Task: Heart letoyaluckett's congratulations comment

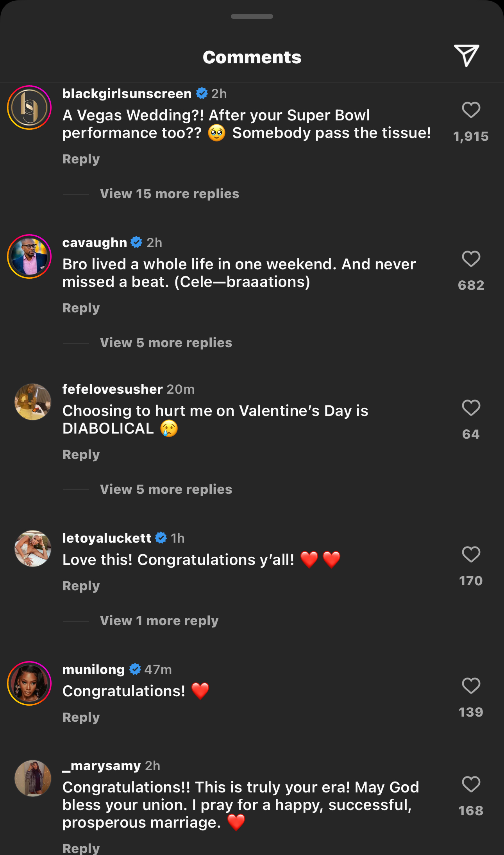Action: (471, 554)
